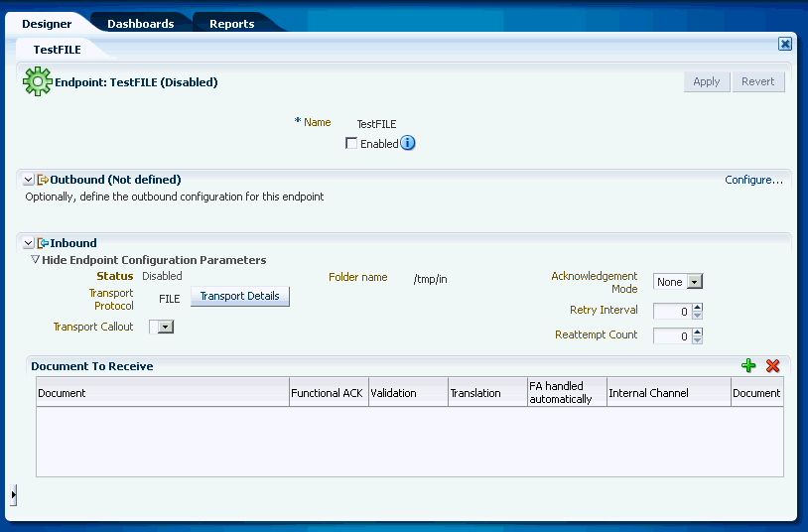Click the Configure... link for Outbound

tap(753, 180)
